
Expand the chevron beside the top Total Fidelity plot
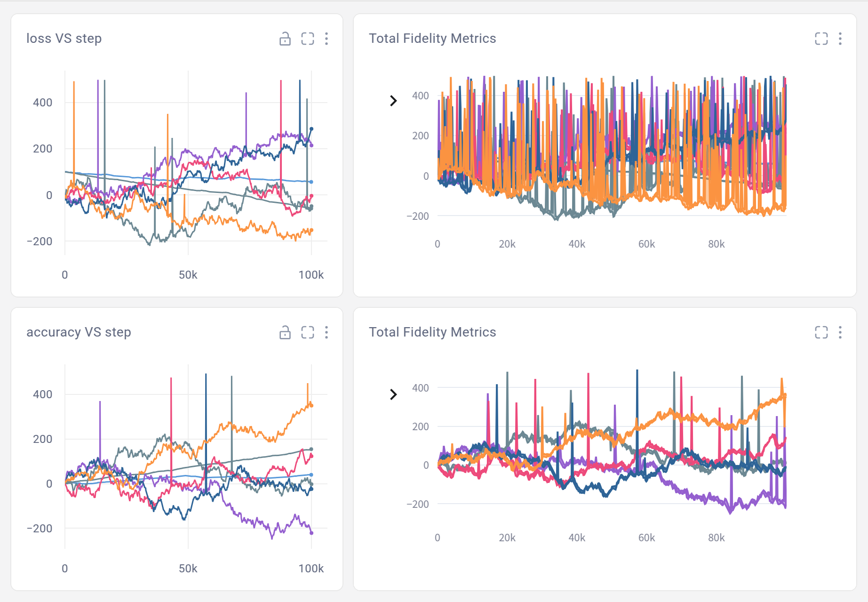pos(394,100)
